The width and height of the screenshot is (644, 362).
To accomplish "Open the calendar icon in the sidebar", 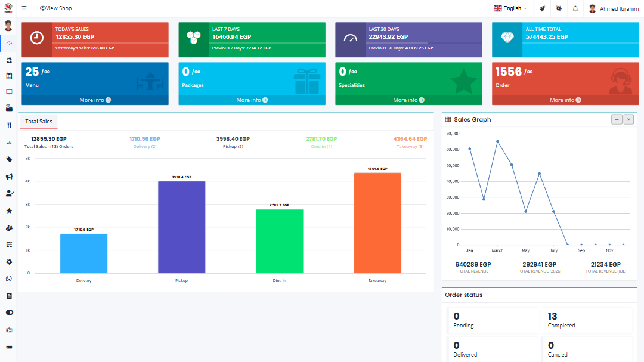I will (x=9, y=76).
